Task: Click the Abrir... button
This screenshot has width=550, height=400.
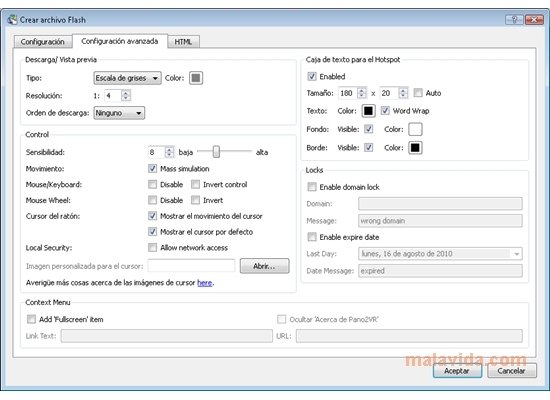Action: [x=264, y=266]
